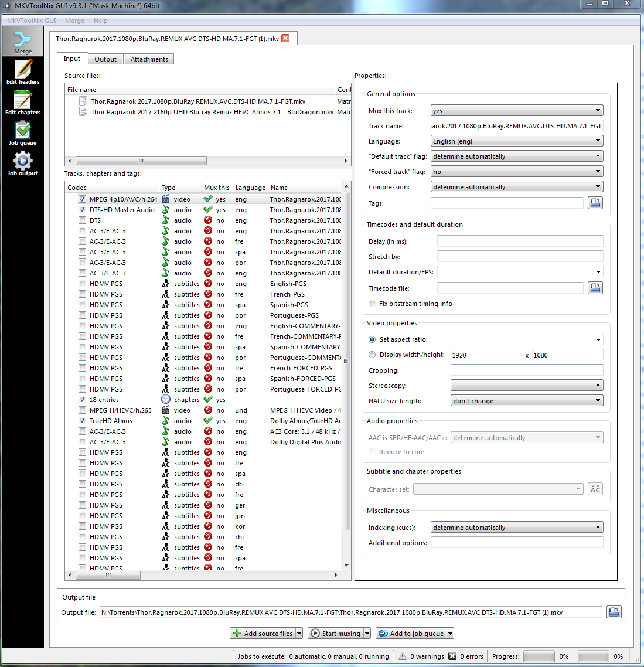Open the Job output view

(x=23, y=164)
